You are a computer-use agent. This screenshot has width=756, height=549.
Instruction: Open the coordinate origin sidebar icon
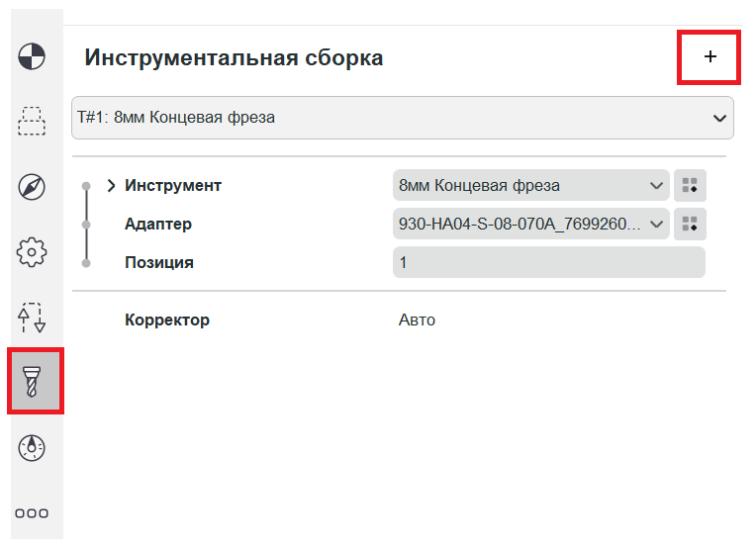[x=32, y=56]
